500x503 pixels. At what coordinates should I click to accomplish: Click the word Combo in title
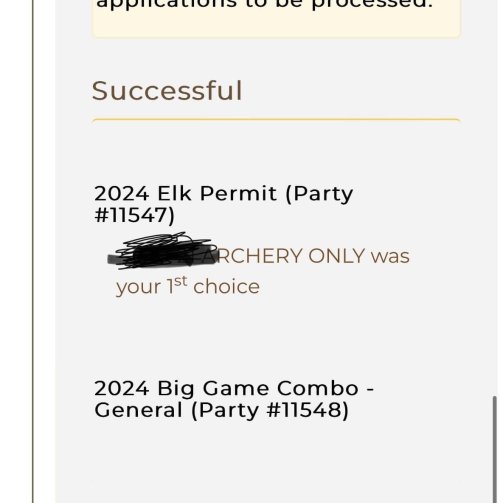[x=318, y=388]
